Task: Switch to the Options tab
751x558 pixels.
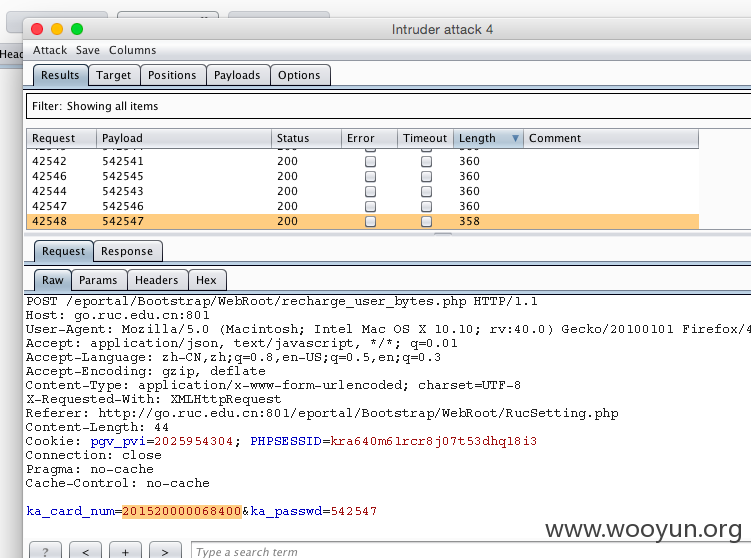Action: (299, 75)
